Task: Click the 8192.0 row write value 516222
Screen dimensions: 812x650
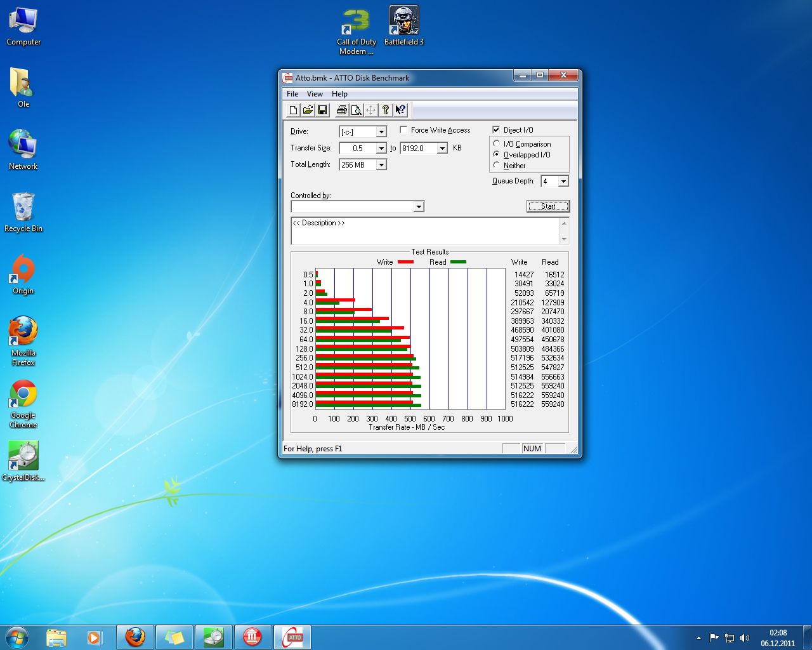Action: pos(522,404)
